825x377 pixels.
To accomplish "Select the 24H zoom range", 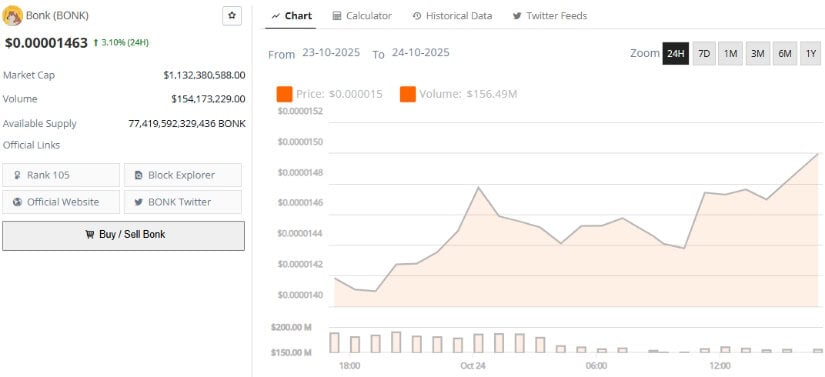I will 676,54.
